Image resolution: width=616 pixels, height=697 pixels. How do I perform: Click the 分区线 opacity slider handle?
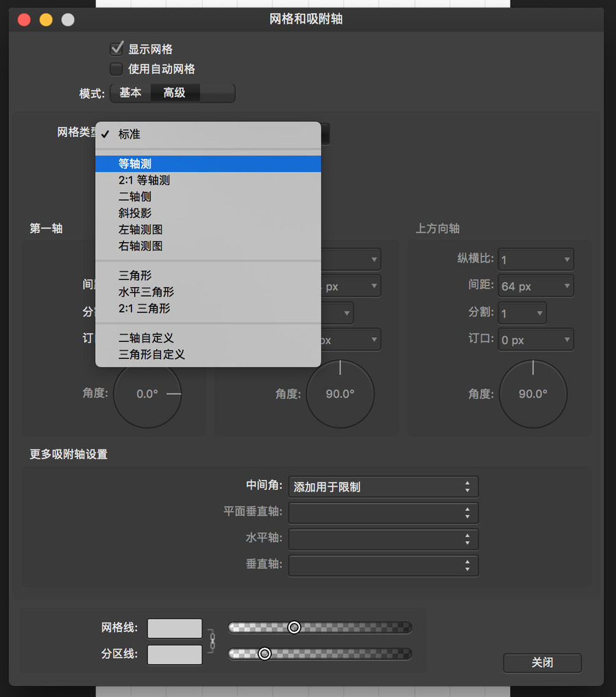point(264,653)
